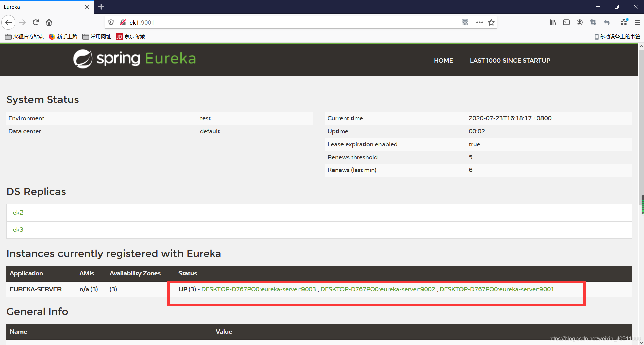Screen dimensions: 644x345
Task: Open the extensions gift-box icon
Action: point(624,23)
